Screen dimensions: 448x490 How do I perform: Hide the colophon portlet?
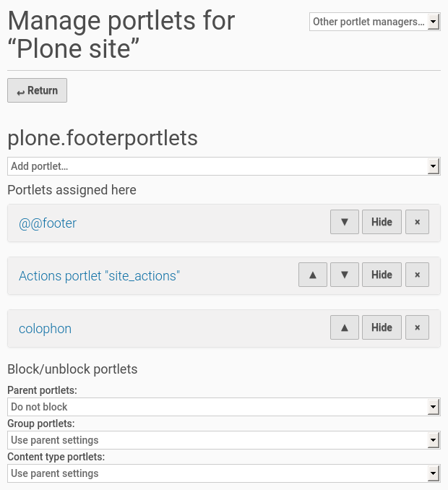point(382,327)
